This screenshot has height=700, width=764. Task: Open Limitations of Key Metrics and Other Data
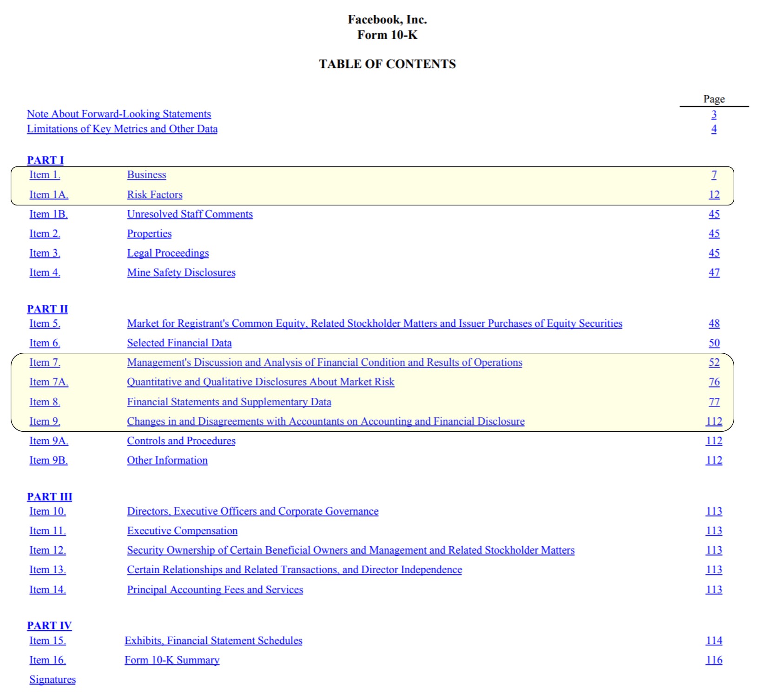pos(122,129)
